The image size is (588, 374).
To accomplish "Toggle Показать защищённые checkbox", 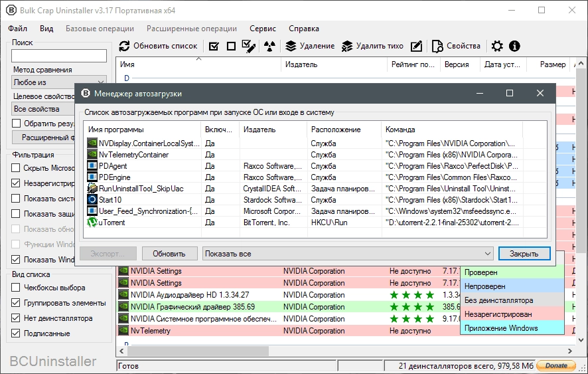I will (16, 214).
